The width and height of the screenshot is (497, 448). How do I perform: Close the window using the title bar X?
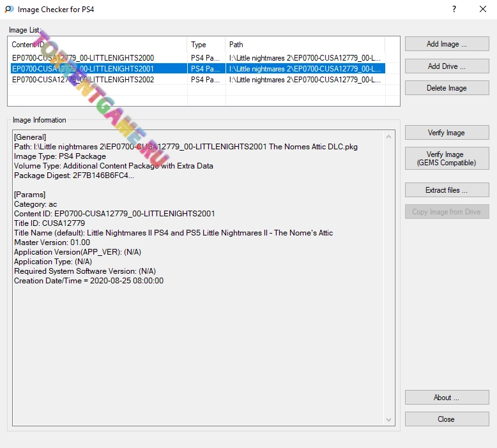click(x=482, y=10)
